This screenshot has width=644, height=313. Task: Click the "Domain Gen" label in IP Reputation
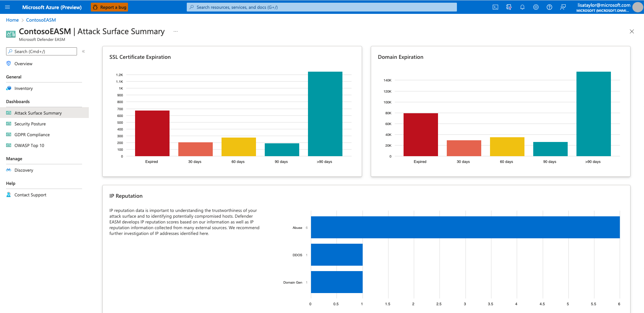click(293, 282)
